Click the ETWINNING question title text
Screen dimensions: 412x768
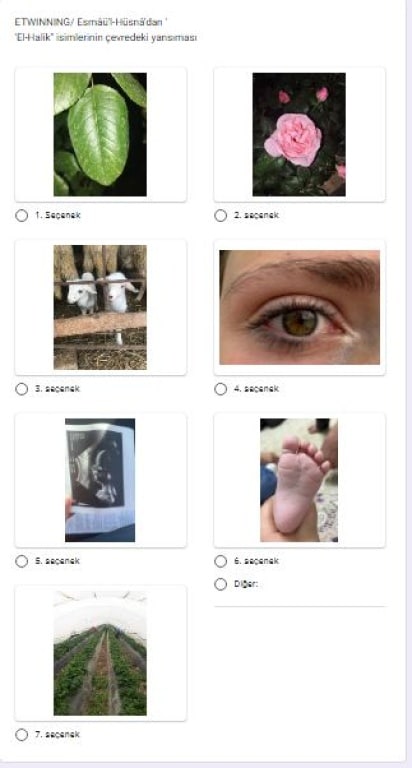[x=106, y=30]
